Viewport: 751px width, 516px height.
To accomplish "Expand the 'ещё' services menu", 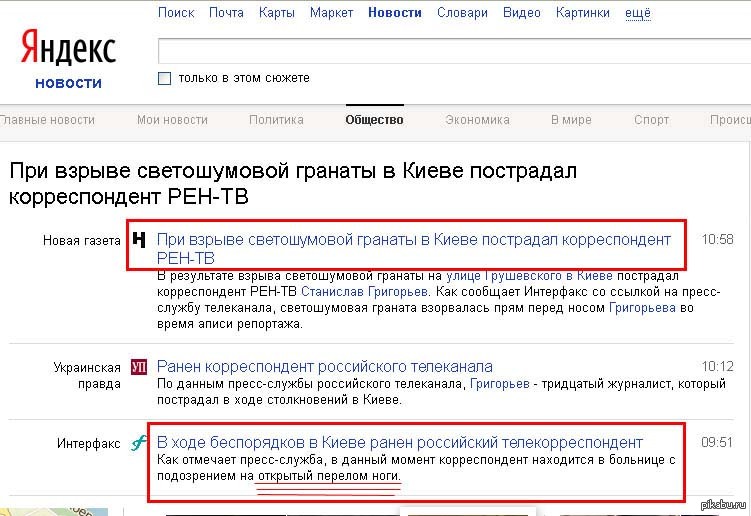I will click(637, 13).
